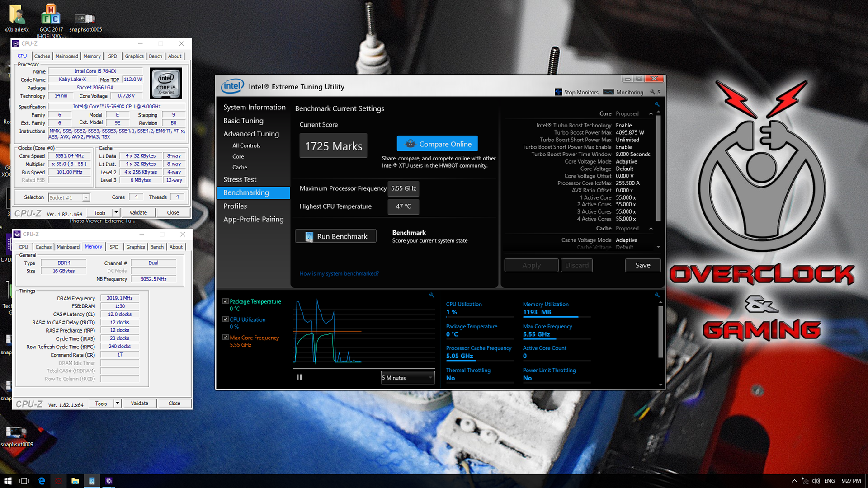Click the red app icon in the taskbar
868x488 pixels.
[x=58, y=481]
